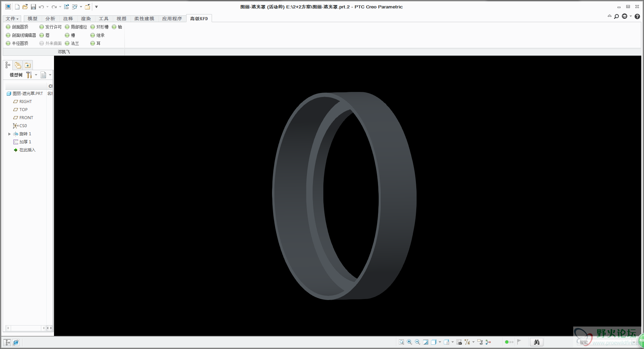Screen dimensions: 644x349
Task: Switch to the 分析 ribbon tab
Action: click(50, 18)
